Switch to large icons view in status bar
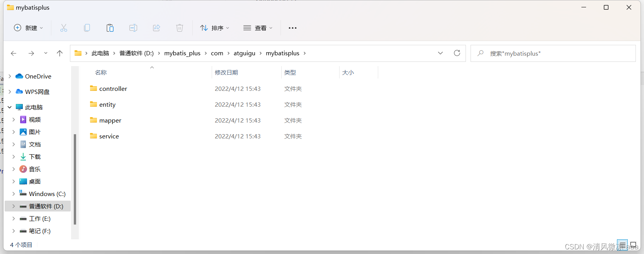The height and width of the screenshot is (254, 644). [633, 245]
